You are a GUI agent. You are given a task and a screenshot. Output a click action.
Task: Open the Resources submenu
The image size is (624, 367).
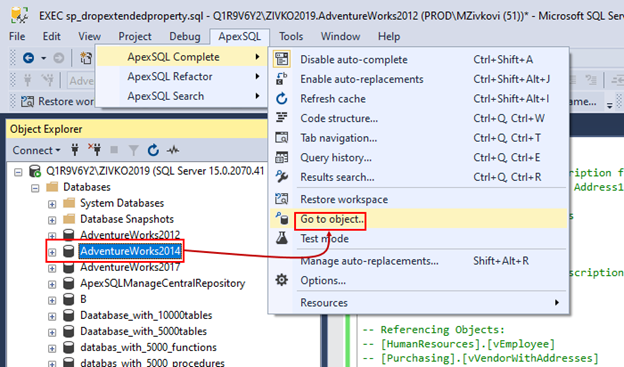pyautogui.click(x=418, y=303)
